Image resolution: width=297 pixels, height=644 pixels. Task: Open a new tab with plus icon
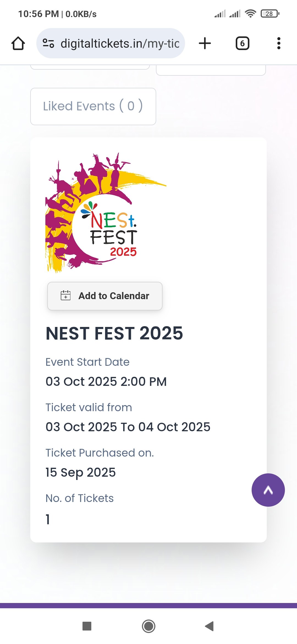point(205,43)
